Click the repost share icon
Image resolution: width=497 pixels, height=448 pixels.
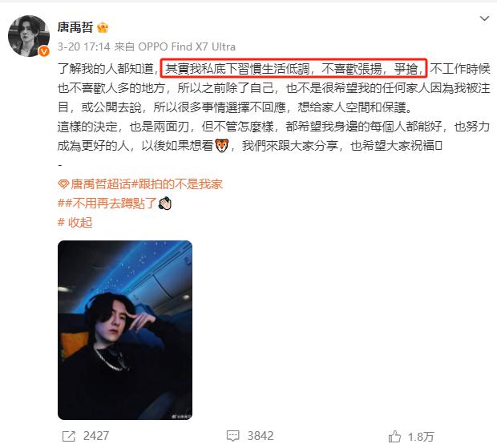click(68, 436)
